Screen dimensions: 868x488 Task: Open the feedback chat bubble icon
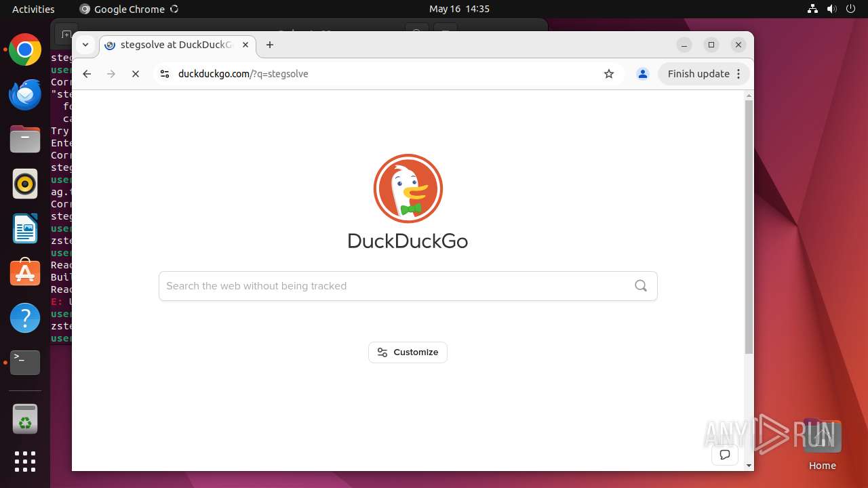pyautogui.click(x=725, y=455)
